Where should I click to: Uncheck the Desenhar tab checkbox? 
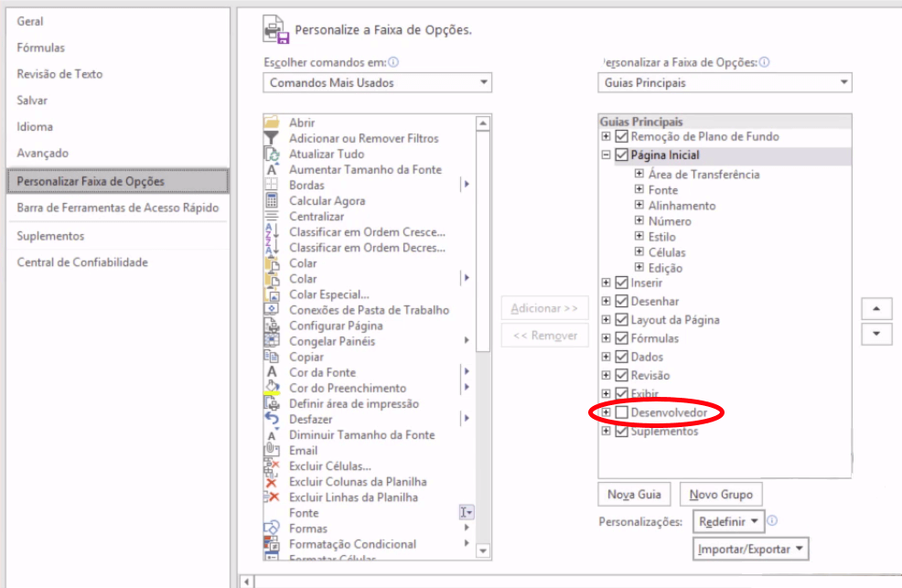(621, 301)
